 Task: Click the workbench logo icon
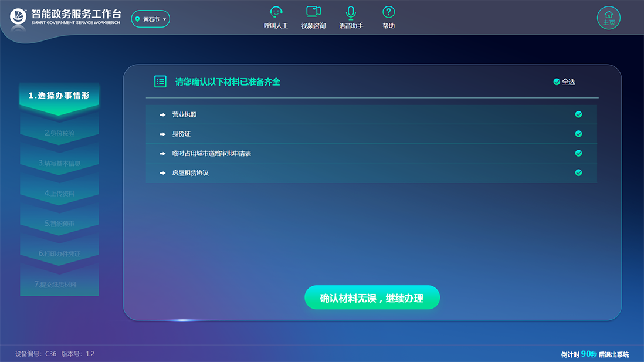click(19, 18)
